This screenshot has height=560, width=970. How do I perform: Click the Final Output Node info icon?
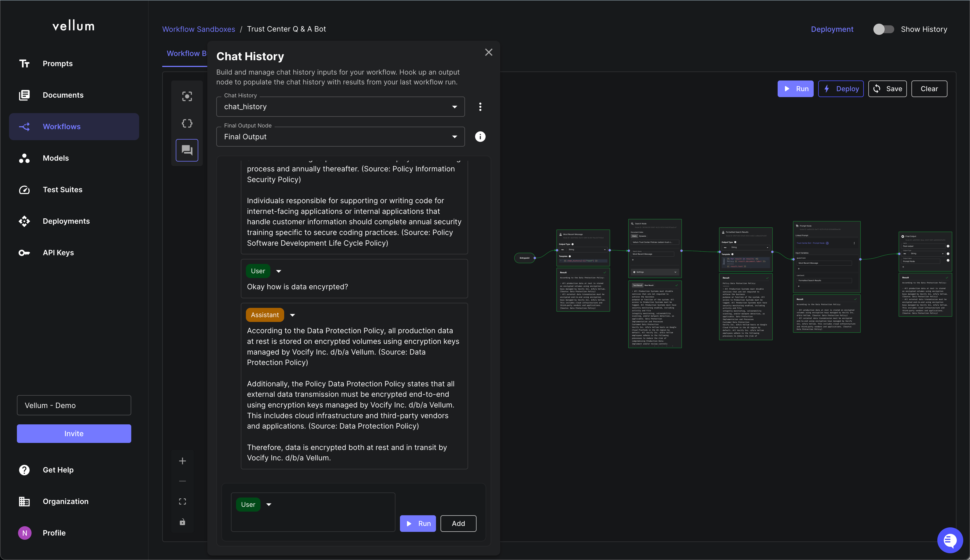click(x=480, y=136)
